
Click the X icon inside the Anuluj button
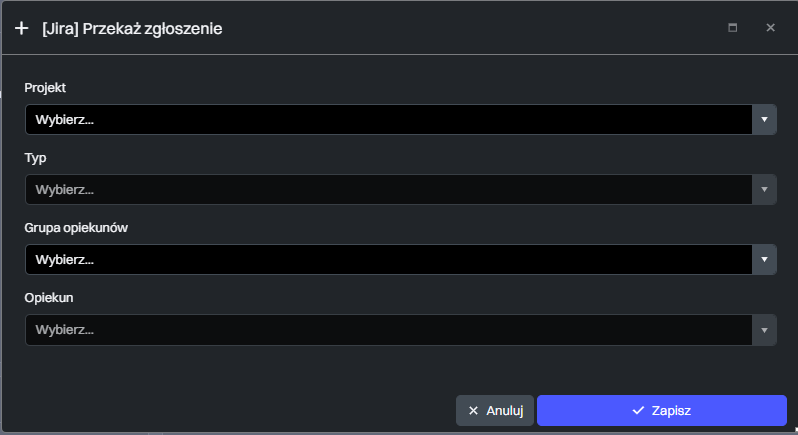click(473, 410)
